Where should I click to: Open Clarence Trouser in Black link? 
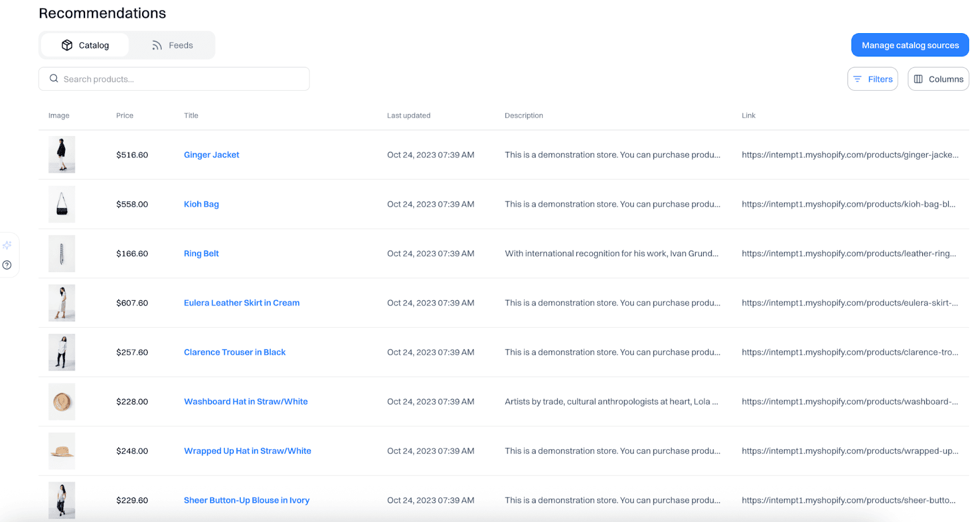(x=235, y=352)
